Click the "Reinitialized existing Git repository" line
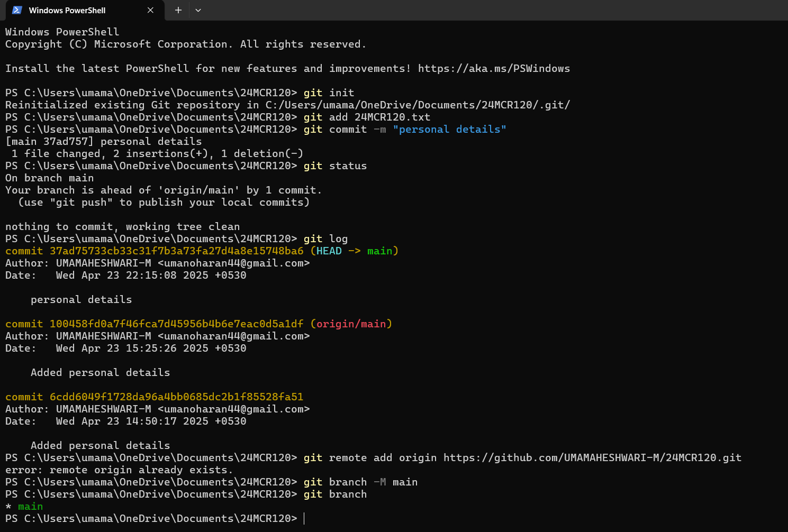Image resolution: width=788 pixels, height=532 pixels. (x=288, y=105)
